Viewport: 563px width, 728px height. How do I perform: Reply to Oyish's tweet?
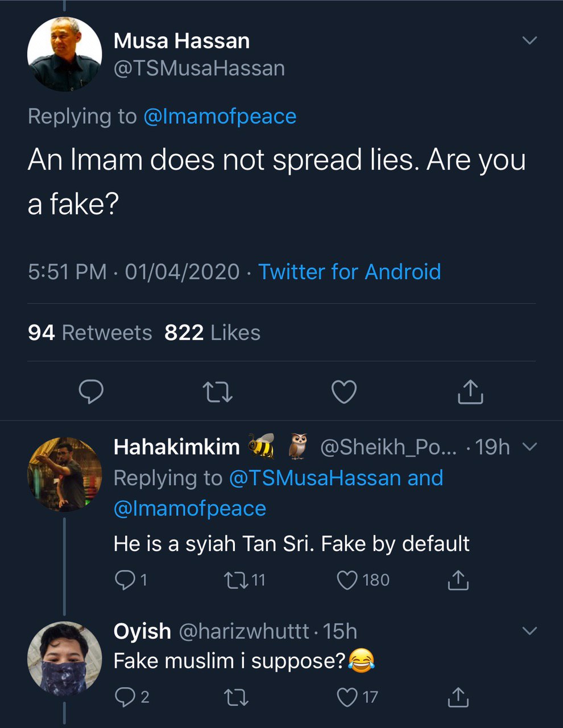(x=124, y=697)
